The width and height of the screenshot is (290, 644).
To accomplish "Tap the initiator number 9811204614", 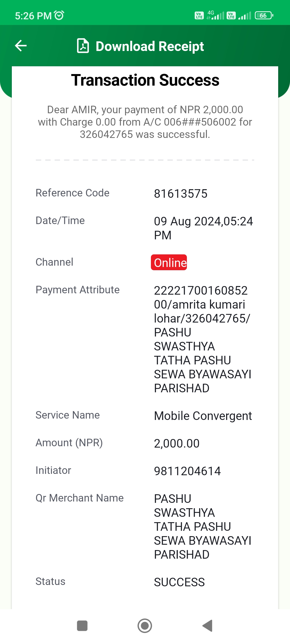I will pos(187,471).
